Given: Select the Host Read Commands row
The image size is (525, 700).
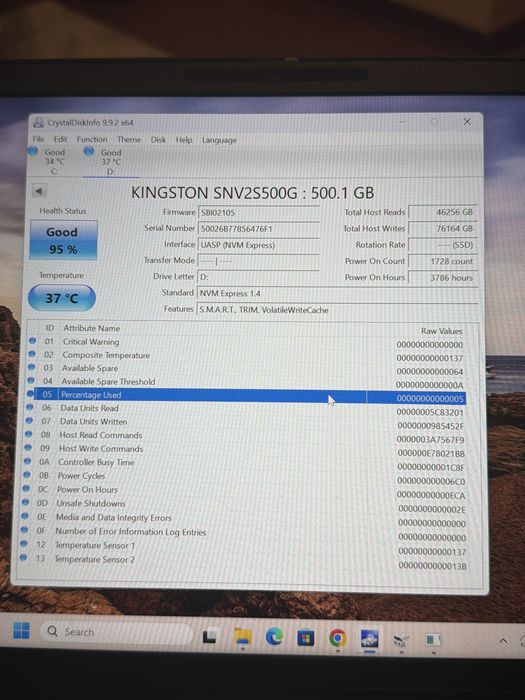Looking at the screenshot, I should [x=246, y=436].
